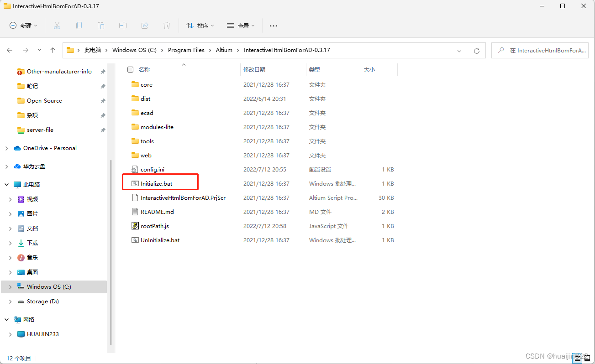
Task: Click Program Files in address breadcrumb
Action: click(x=186, y=50)
